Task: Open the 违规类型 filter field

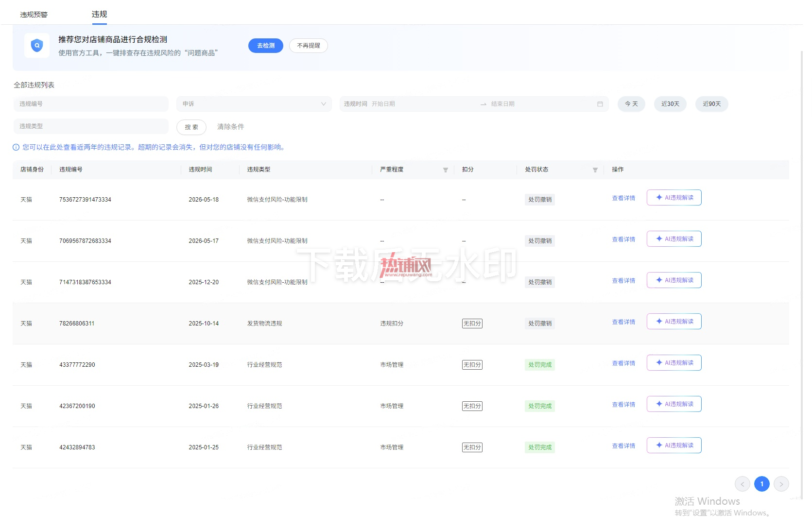Action: coord(91,126)
